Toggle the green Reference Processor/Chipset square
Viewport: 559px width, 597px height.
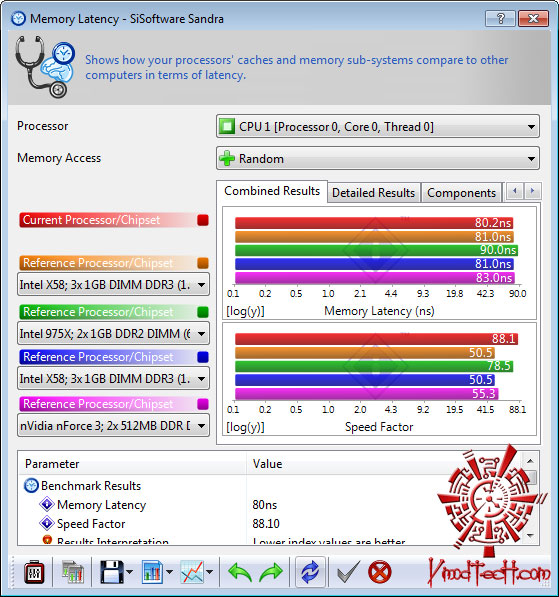pyautogui.click(x=203, y=312)
